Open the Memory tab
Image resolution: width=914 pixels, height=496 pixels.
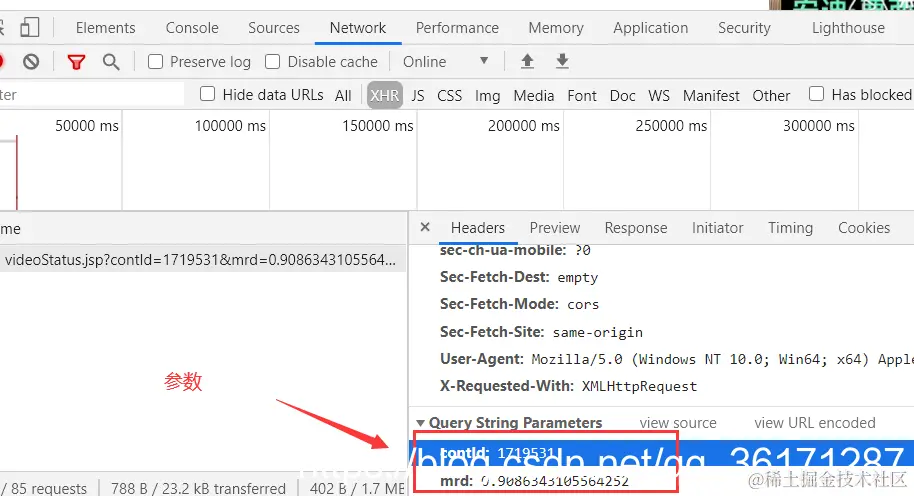point(556,28)
